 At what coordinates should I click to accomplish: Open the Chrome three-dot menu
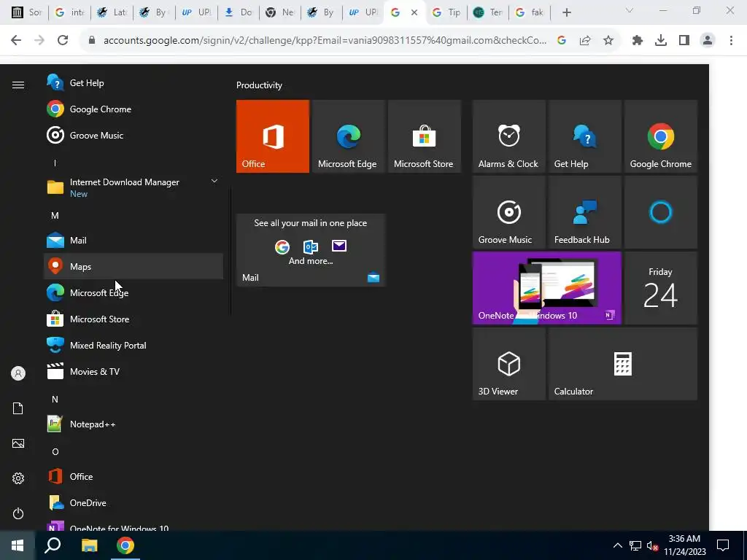731,41
